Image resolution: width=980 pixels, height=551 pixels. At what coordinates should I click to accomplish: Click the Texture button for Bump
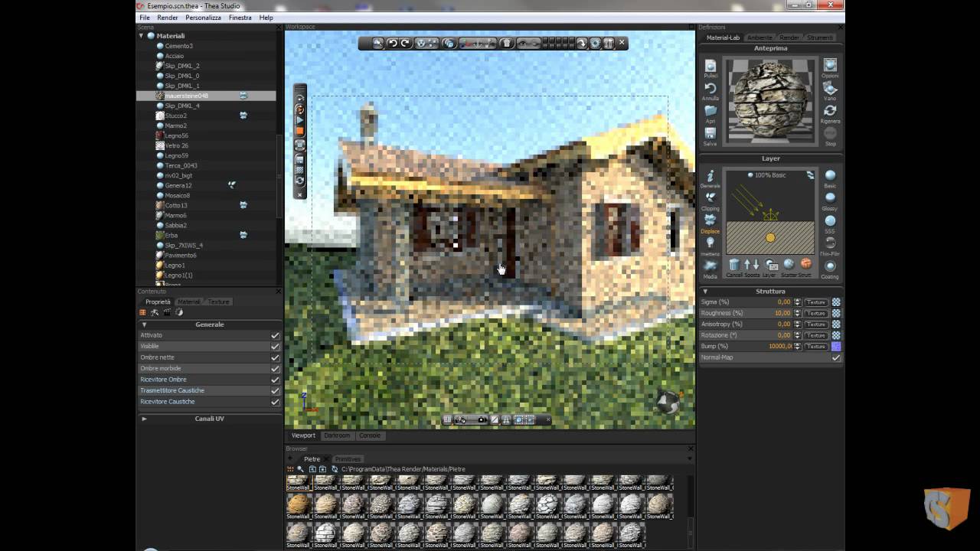[x=816, y=347]
